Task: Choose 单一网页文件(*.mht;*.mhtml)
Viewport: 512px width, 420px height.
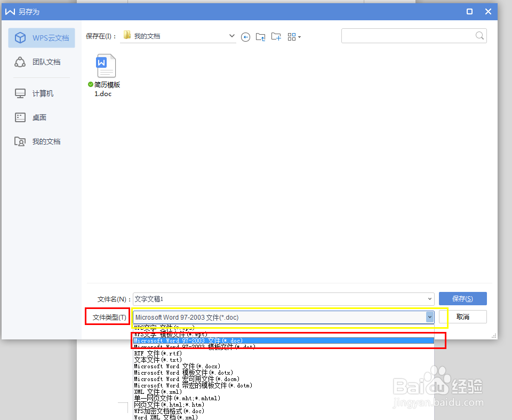Action: 283,398
